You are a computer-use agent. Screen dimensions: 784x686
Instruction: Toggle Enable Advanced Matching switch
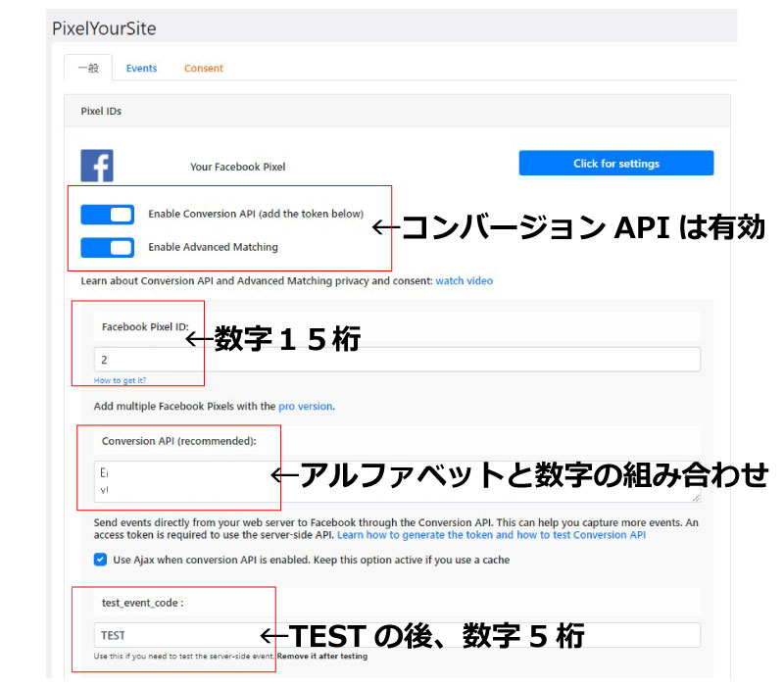[108, 248]
